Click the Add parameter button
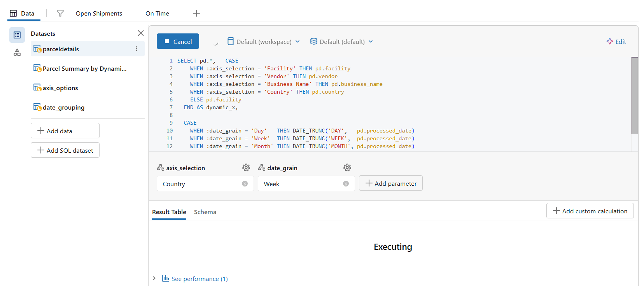Image resolution: width=644 pixels, height=286 pixels. click(390, 183)
